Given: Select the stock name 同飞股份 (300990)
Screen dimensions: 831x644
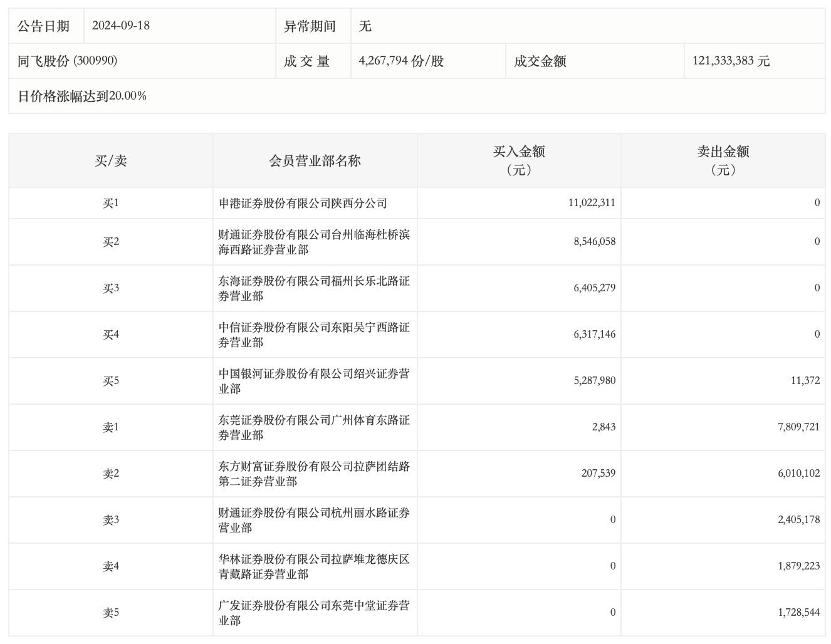Looking at the screenshot, I should click(67, 61).
